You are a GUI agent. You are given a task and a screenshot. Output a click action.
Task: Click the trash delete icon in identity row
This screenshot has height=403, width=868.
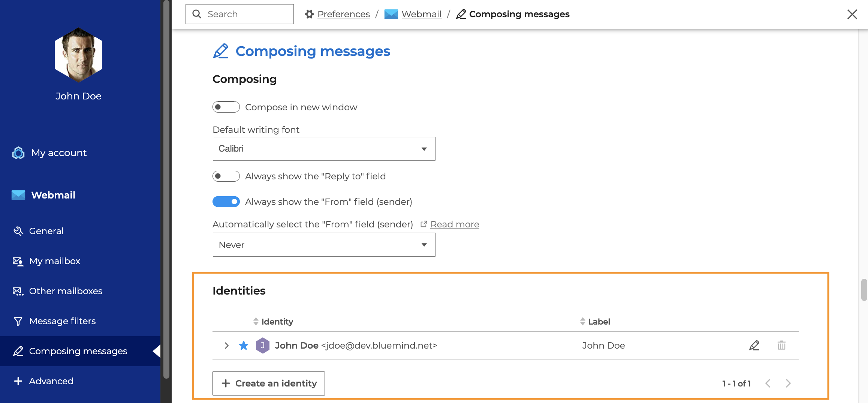click(x=781, y=345)
